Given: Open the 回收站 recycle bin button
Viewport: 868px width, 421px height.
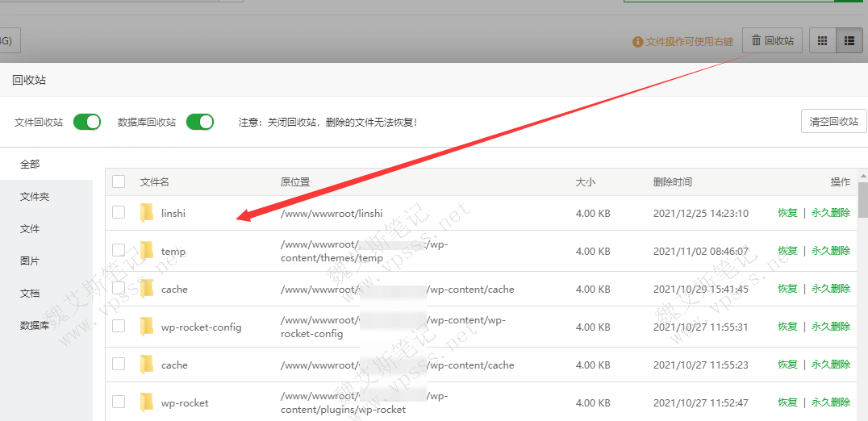Looking at the screenshot, I should click(x=772, y=41).
